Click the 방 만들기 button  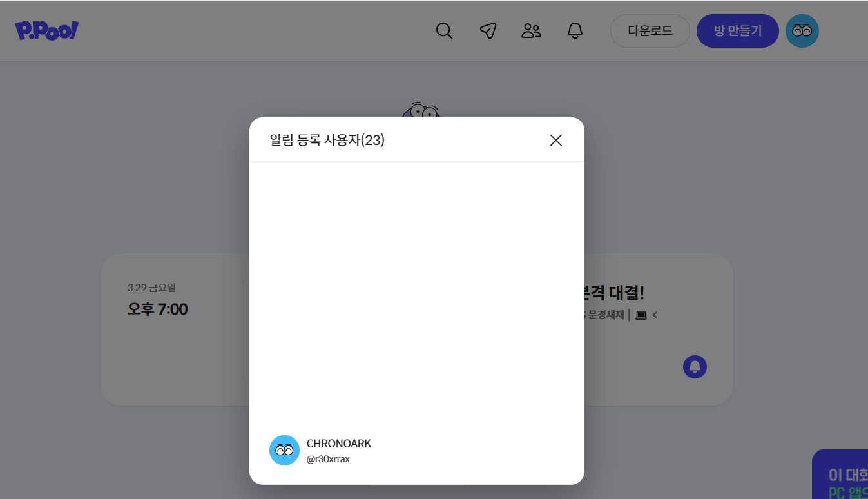point(738,31)
